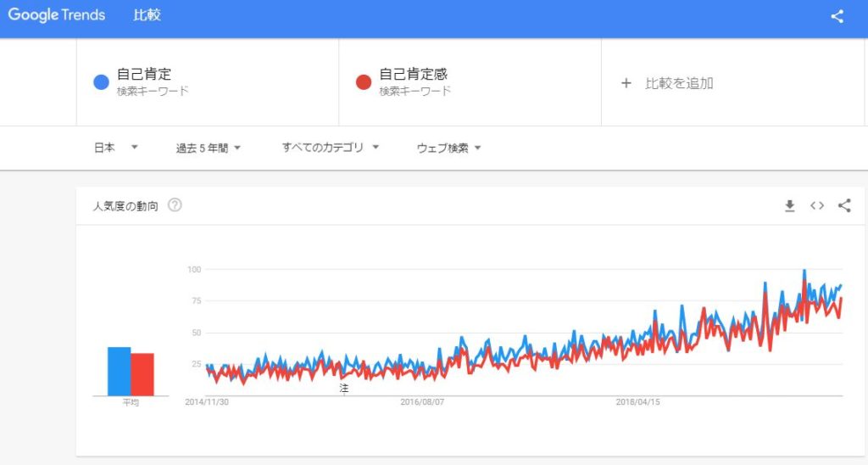
Task: Click blue color dot for 自己肯定
Action: (x=101, y=82)
